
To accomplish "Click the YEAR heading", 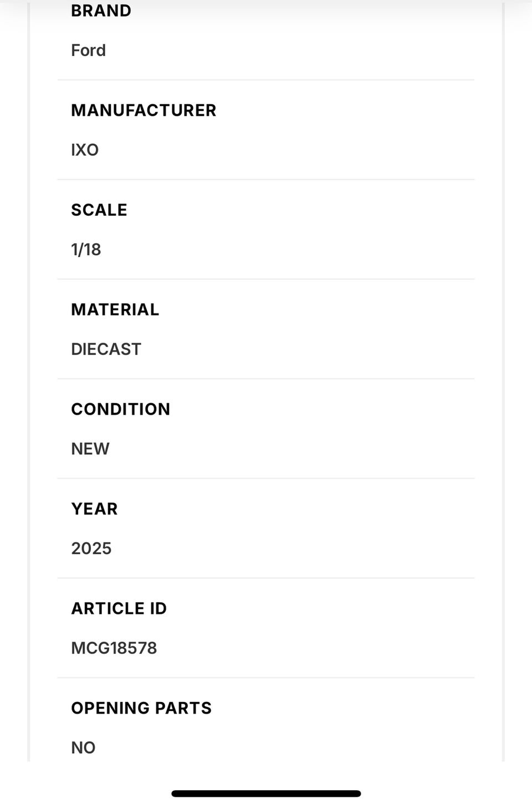I will (94, 509).
